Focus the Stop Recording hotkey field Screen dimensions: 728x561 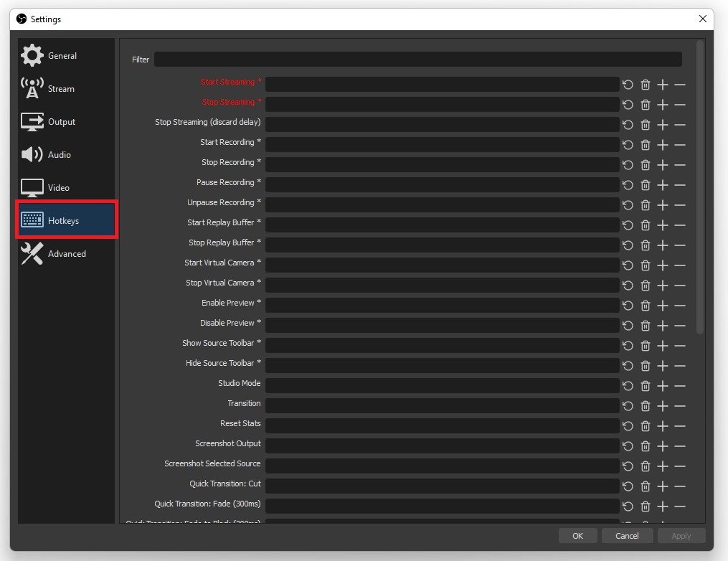coord(442,164)
